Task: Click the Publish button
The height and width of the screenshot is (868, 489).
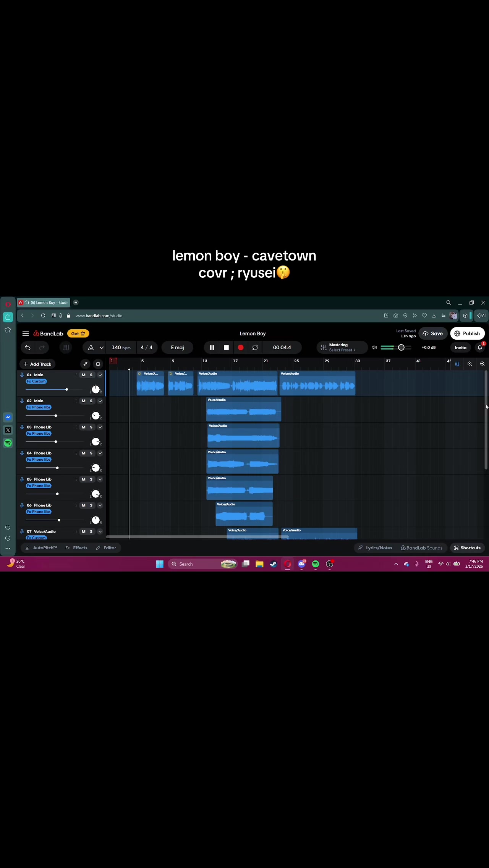Action: click(x=467, y=334)
